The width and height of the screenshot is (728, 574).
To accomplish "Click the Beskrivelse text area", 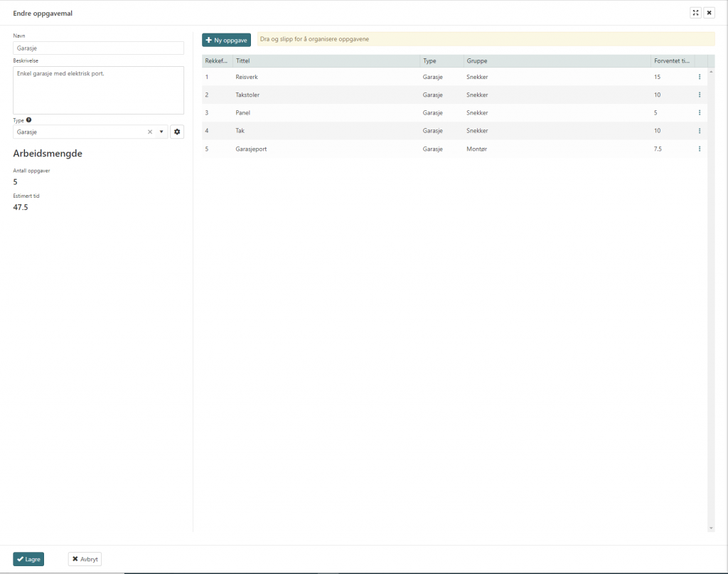I will (98, 90).
